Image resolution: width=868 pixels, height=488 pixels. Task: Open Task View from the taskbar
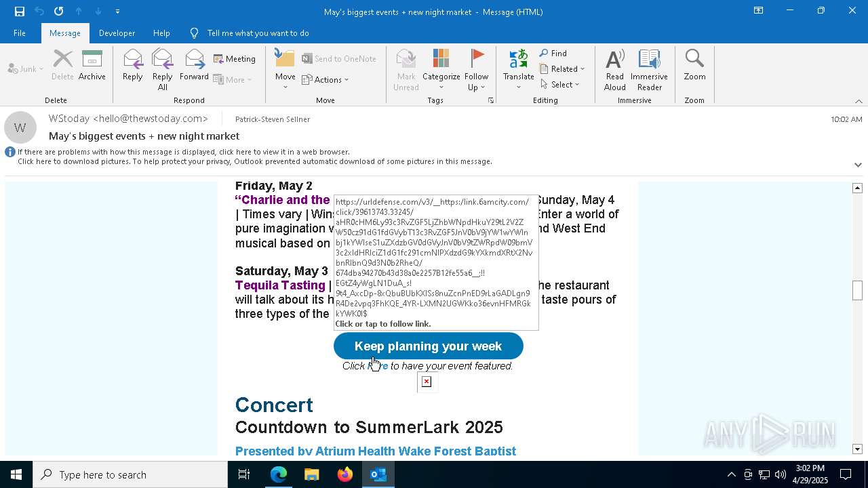tap(244, 474)
